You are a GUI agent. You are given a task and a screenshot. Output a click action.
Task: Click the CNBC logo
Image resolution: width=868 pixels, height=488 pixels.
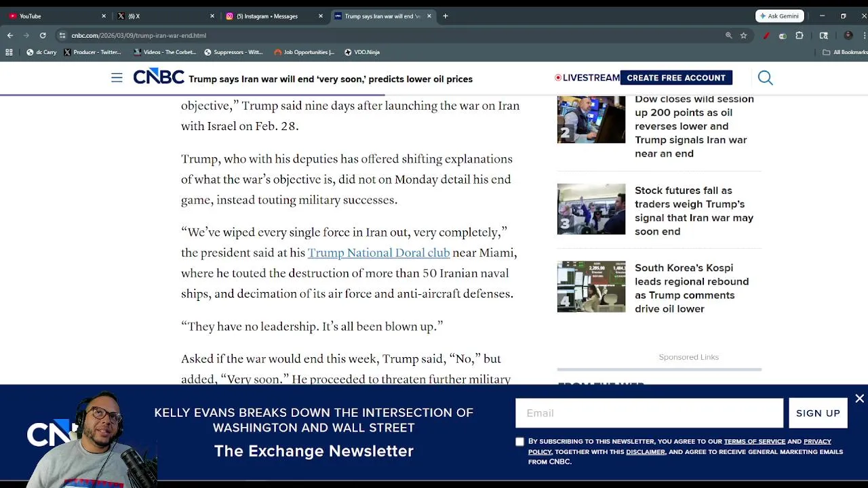point(159,77)
